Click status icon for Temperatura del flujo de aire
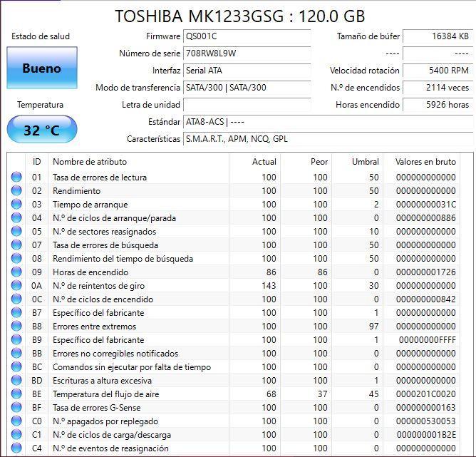Viewport: 476px width, 457px height. 16,394
